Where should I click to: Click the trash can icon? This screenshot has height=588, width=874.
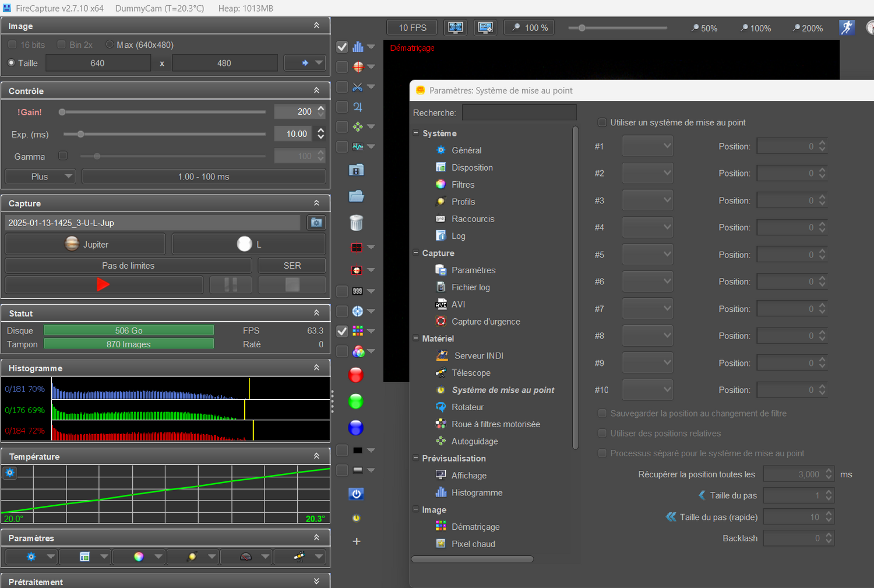(x=356, y=222)
